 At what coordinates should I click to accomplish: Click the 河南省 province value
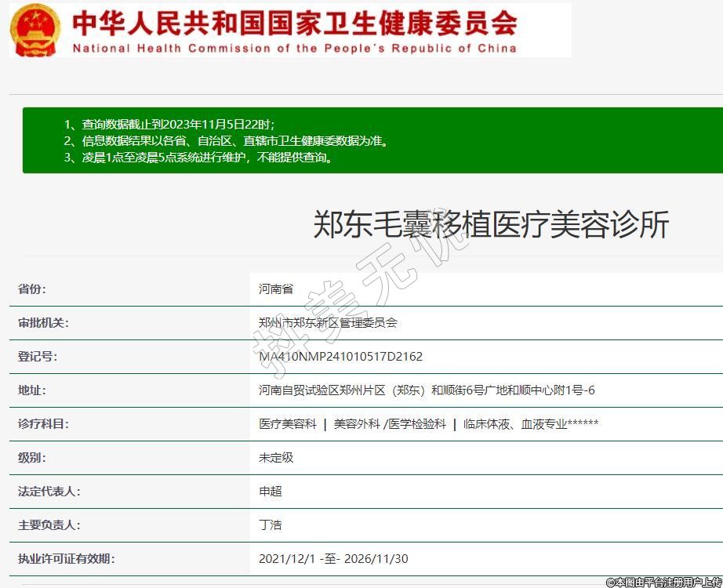tap(276, 289)
